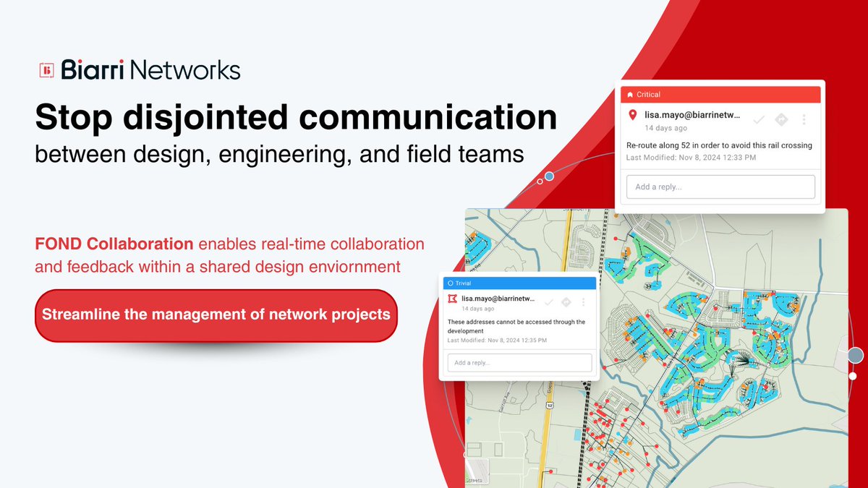
Task: Click the Critical priority icon in header
Action: point(630,95)
